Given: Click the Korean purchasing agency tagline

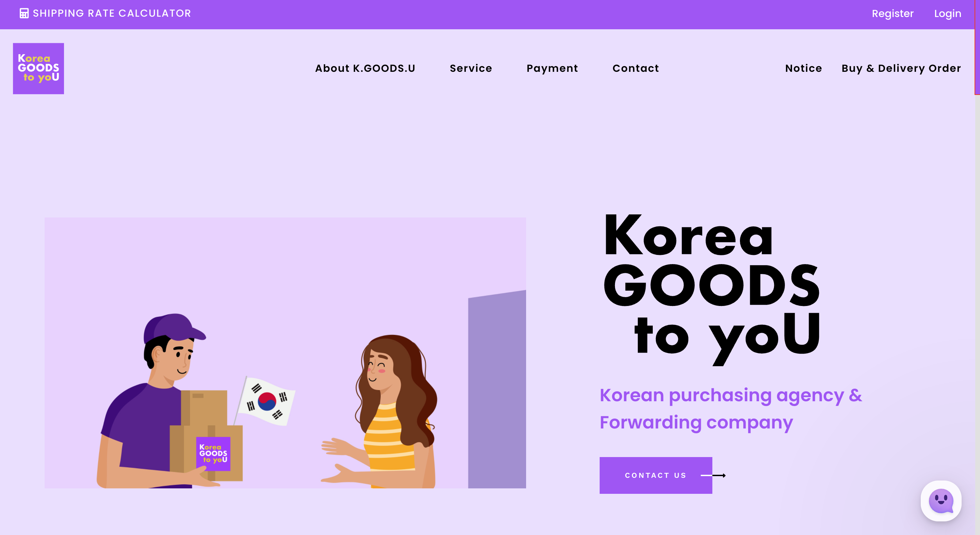Looking at the screenshot, I should pyautogui.click(x=730, y=409).
